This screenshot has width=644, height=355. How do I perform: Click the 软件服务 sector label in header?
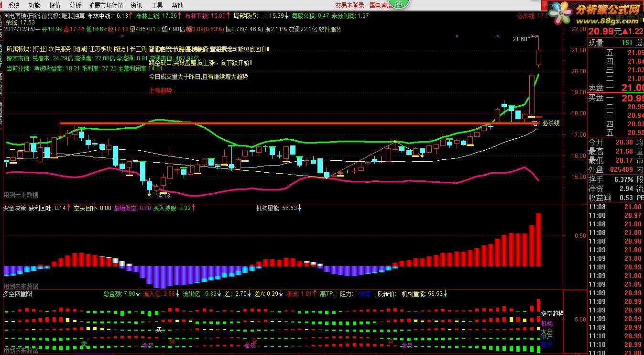[330, 29]
